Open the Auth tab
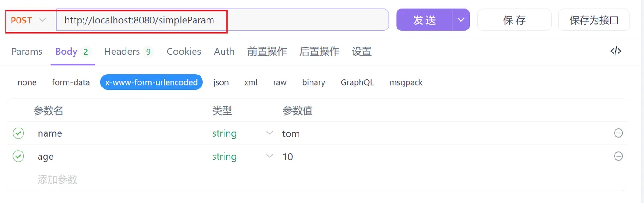The width and height of the screenshot is (644, 203). point(224,52)
